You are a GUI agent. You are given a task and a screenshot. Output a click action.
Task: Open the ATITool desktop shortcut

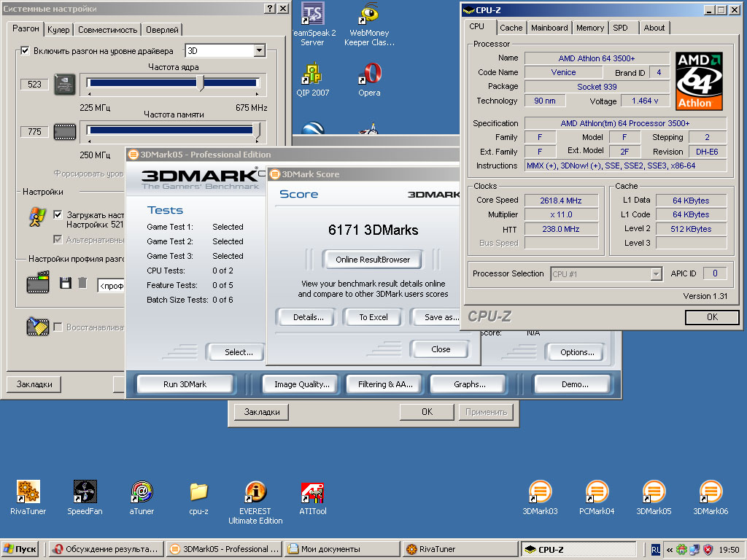(312, 497)
